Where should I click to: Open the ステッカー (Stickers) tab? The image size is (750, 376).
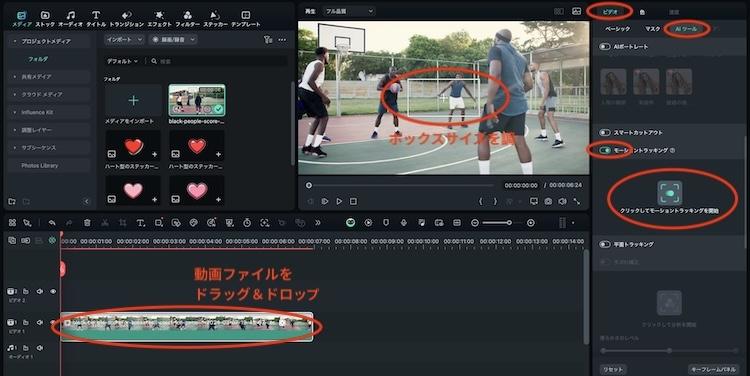(215, 19)
